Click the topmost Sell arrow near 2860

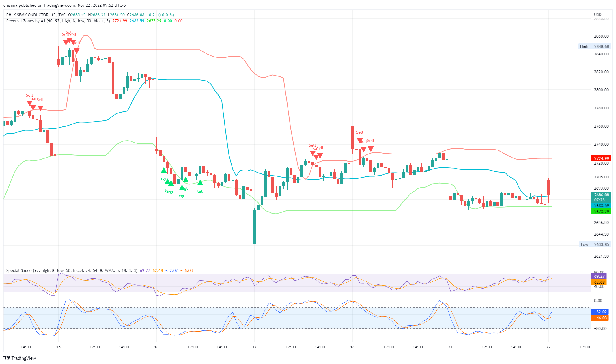(x=69, y=40)
